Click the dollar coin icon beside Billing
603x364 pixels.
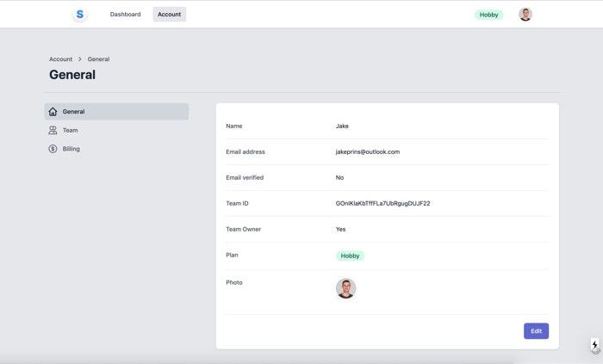[x=53, y=149]
